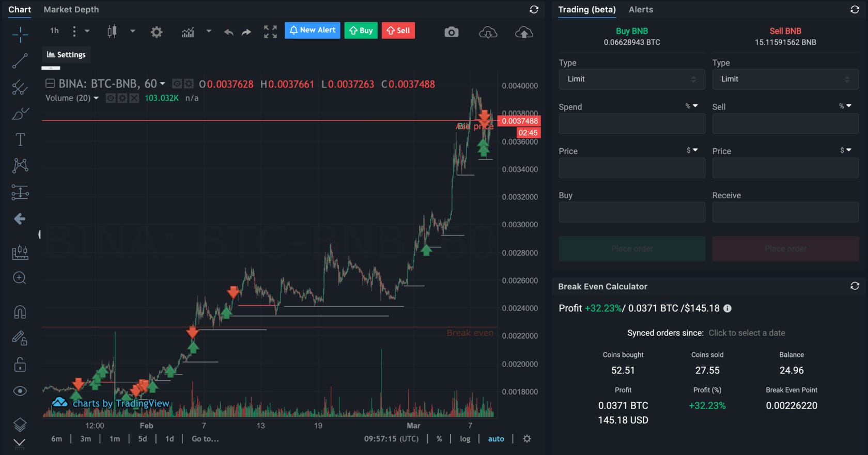Viewport: 868px width, 455px height.
Task: Collapse the bottom of the drawing toolbar
Action: click(20, 443)
